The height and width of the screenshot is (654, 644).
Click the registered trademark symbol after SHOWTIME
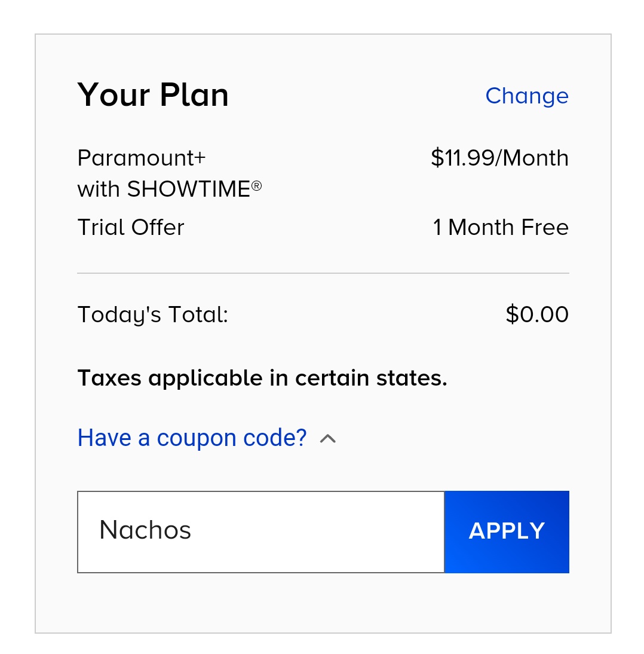click(256, 185)
